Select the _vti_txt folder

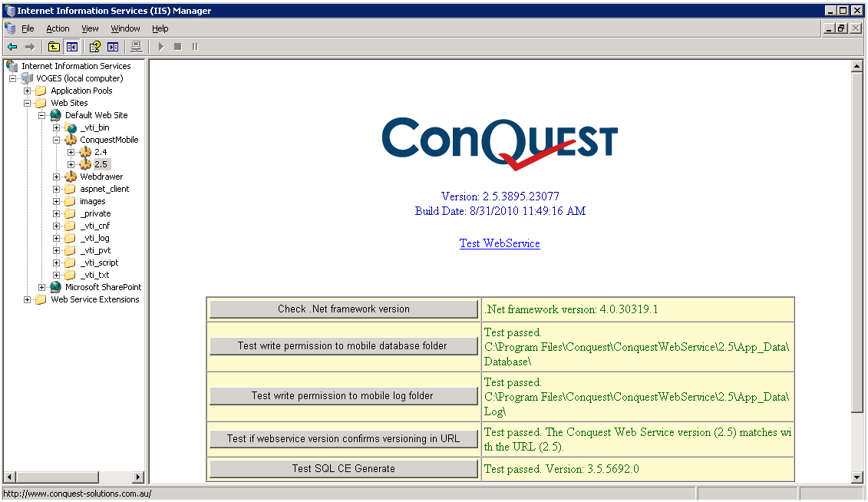point(94,275)
